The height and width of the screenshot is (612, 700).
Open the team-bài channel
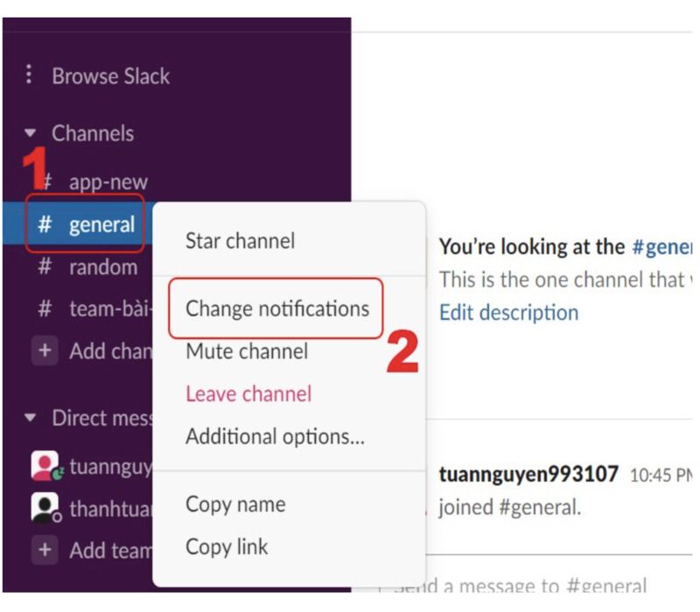pyautogui.click(x=110, y=309)
